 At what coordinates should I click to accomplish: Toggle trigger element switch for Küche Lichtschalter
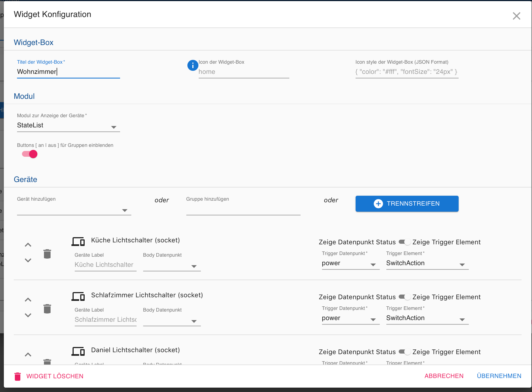[404, 242]
